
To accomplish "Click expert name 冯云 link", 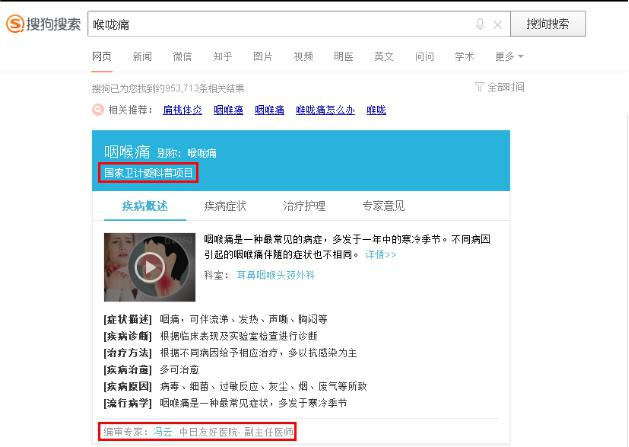I will coord(162,432).
